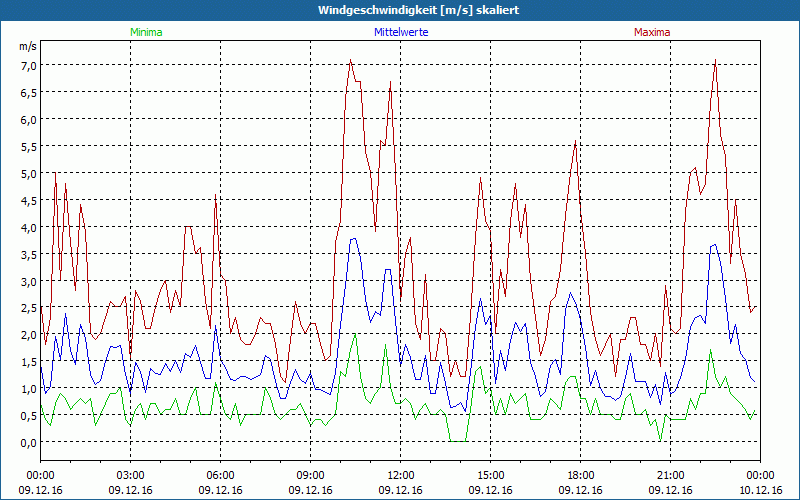The image size is (800, 500).
Task: Click the m/s unit label
Action: point(26,46)
